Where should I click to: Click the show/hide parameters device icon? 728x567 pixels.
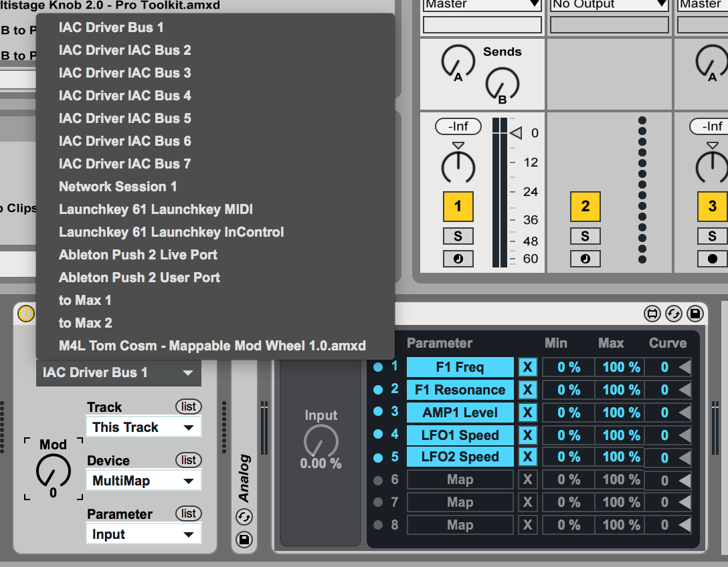[652, 314]
